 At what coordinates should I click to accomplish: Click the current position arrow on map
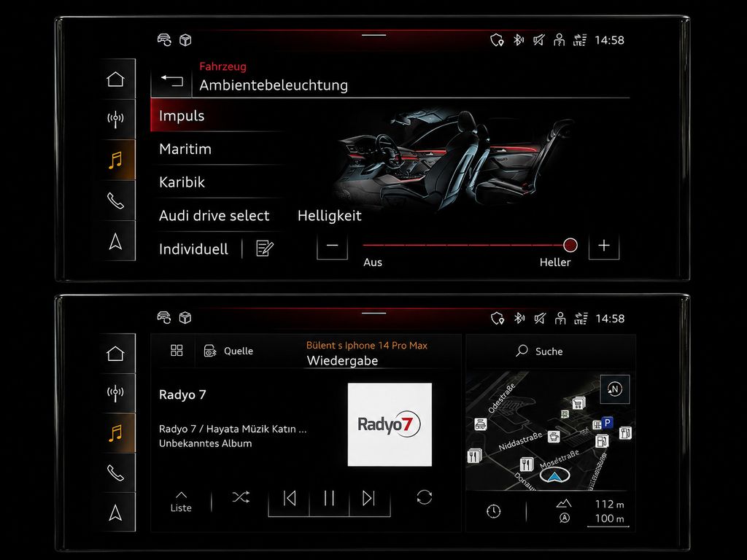click(x=554, y=475)
